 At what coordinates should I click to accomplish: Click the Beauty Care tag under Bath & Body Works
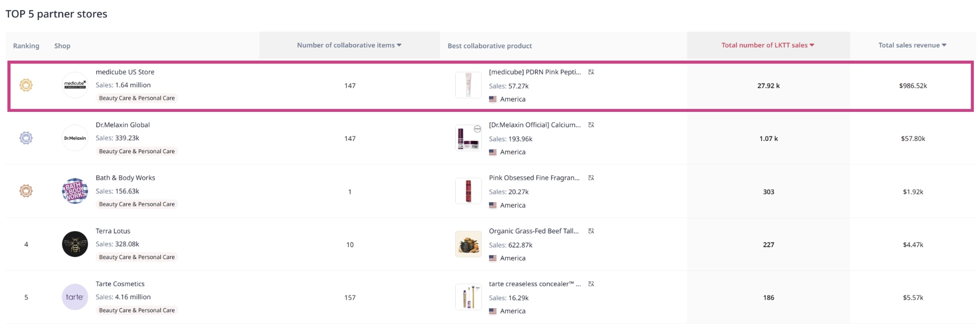point(137,204)
